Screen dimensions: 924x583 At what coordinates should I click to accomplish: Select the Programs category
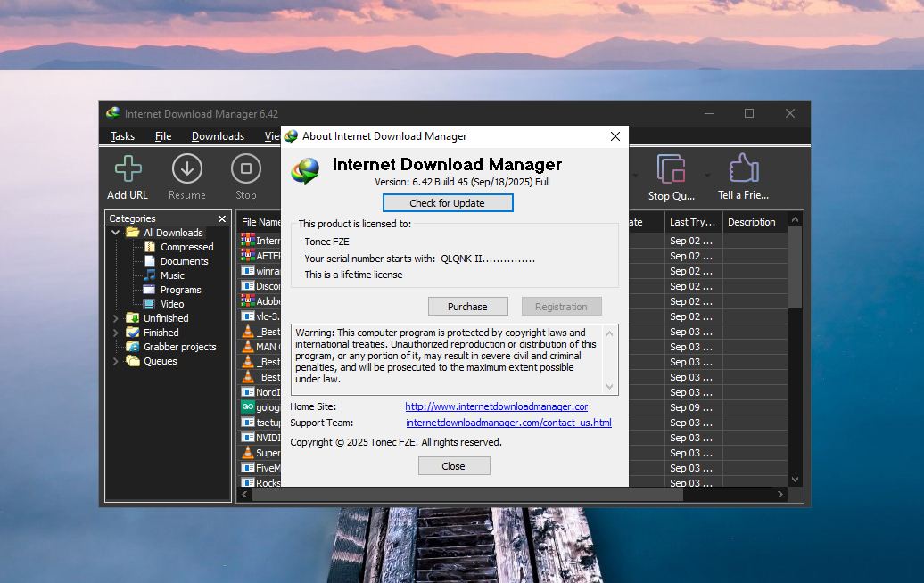[180, 290]
